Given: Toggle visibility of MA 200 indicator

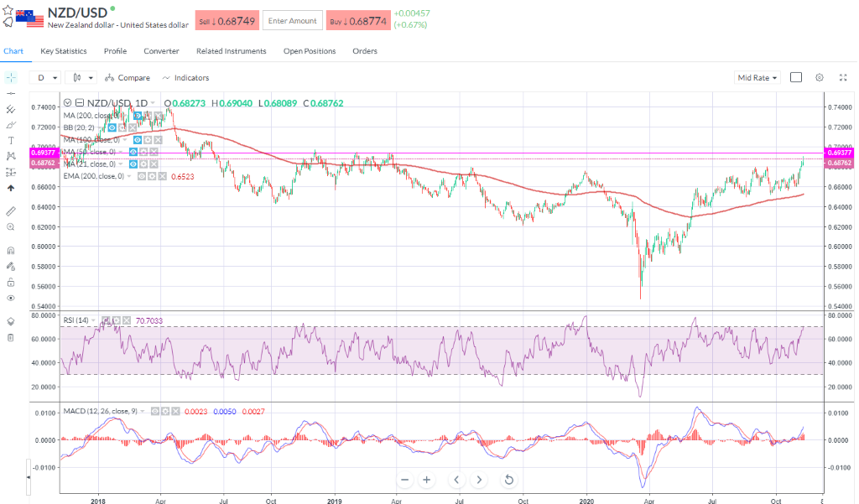Looking at the screenshot, I should point(138,115).
